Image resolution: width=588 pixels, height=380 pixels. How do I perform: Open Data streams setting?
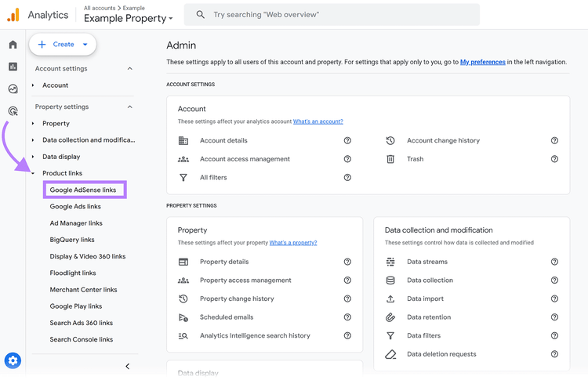tap(427, 262)
